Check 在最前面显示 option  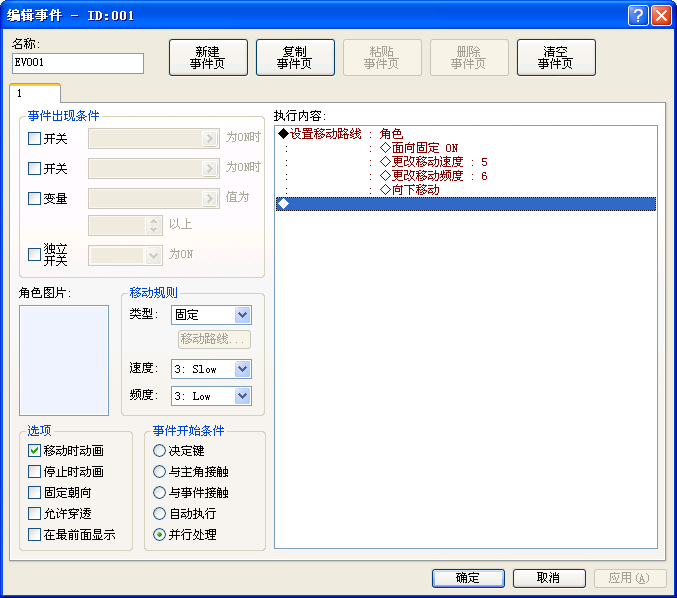tap(34, 535)
